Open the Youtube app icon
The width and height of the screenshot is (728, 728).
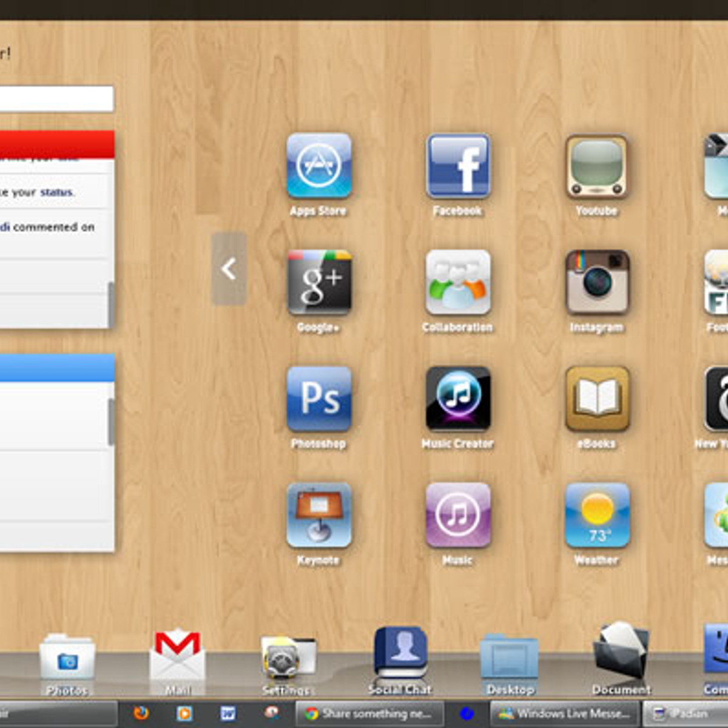click(597, 166)
